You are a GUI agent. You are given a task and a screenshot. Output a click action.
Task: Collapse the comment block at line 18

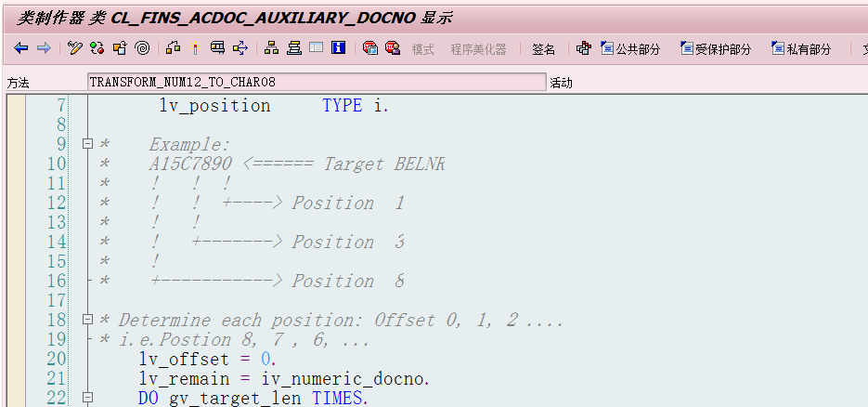coord(87,319)
